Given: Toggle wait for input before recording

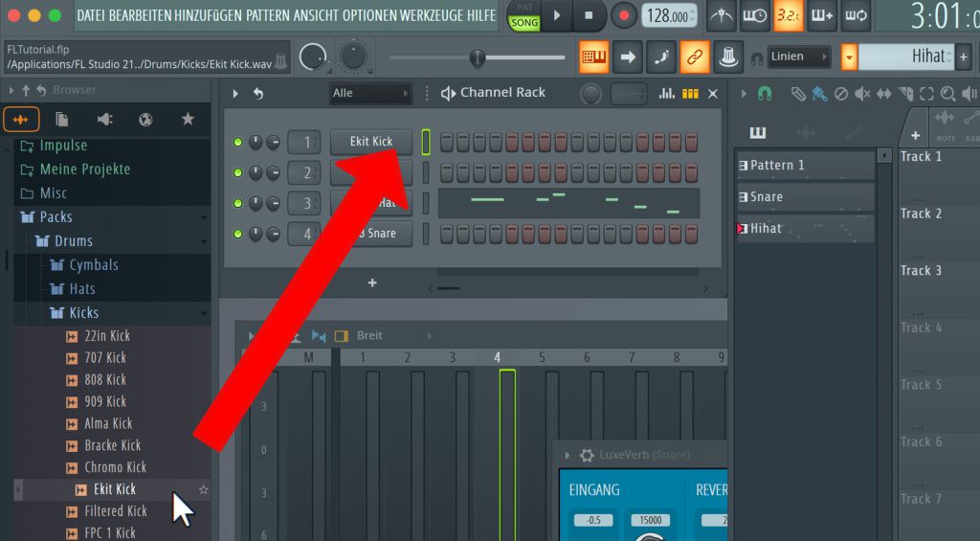Looking at the screenshot, I should pyautogui.click(x=754, y=15).
